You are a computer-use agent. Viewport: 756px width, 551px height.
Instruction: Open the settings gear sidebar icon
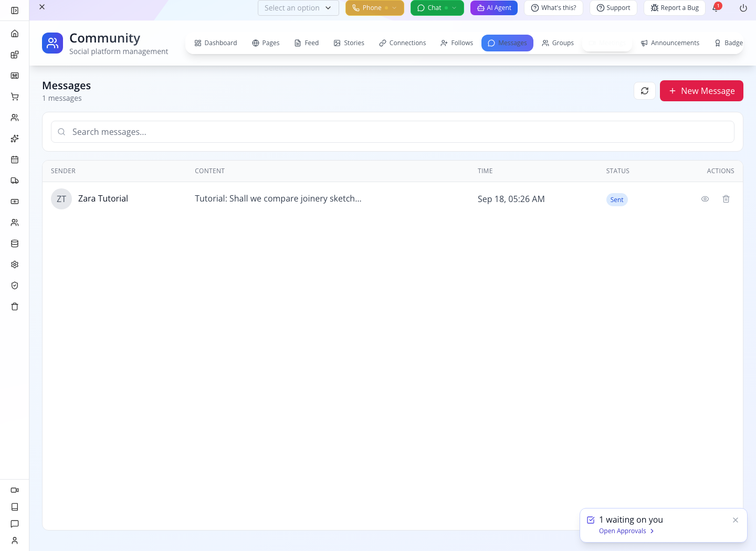15,264
